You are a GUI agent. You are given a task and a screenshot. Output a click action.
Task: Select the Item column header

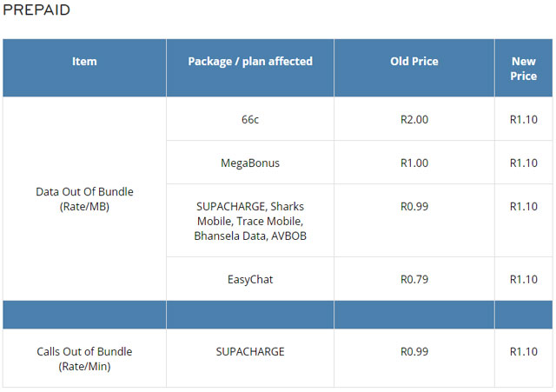tap(84, 62)
